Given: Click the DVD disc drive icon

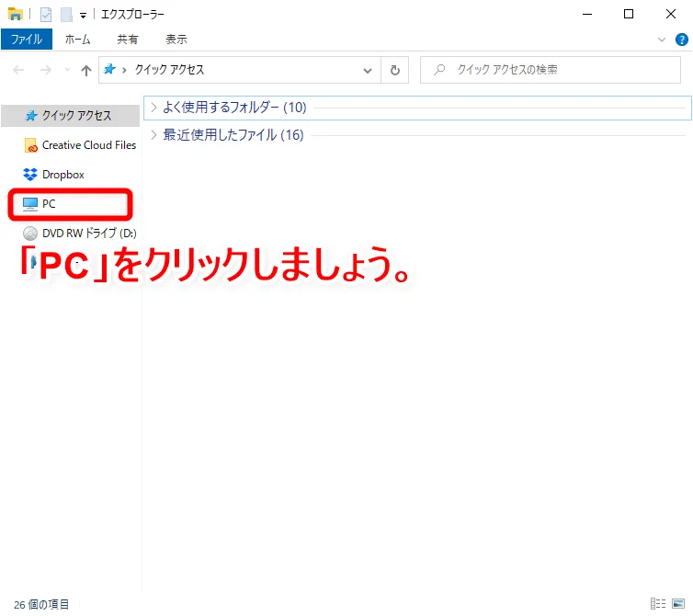Looking at the screenshot, I should pyautogui.click(x=30, y=233).
